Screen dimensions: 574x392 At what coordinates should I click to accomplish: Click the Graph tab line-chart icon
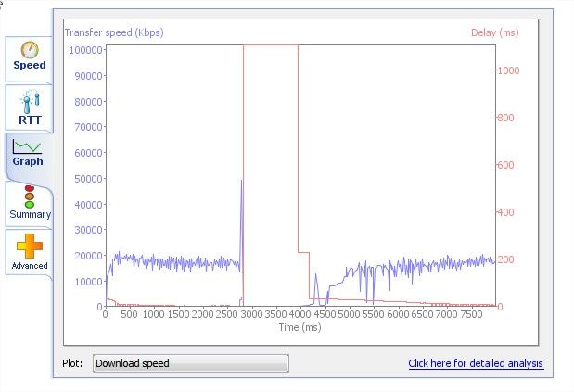(x=27, y=145)
